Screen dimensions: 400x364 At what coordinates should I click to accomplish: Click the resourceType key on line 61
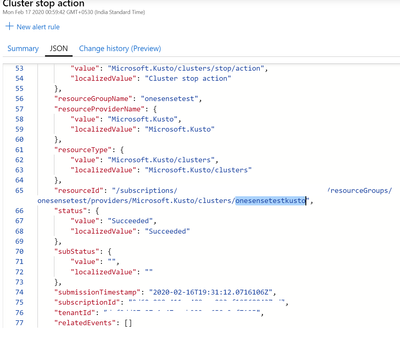83,150
